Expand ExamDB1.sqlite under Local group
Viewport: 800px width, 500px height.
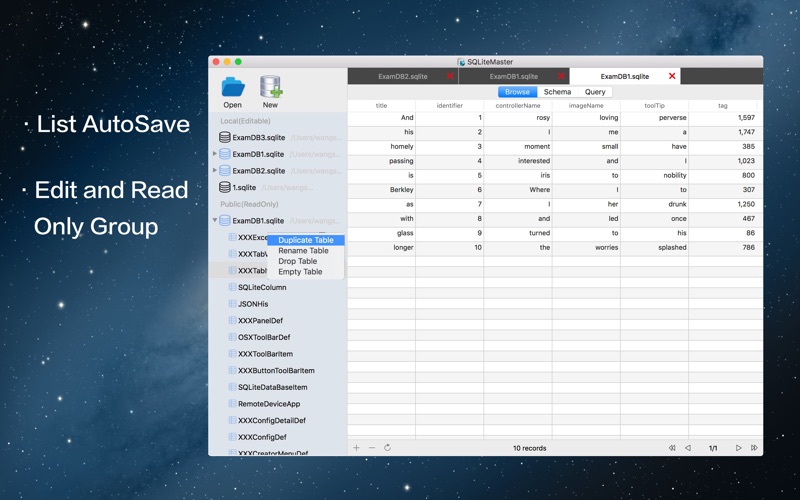215,154
